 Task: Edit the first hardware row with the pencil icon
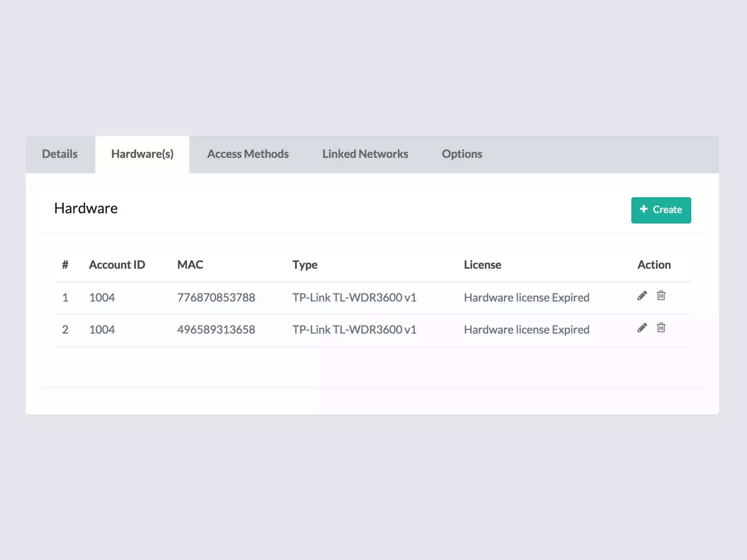point(642,296)
